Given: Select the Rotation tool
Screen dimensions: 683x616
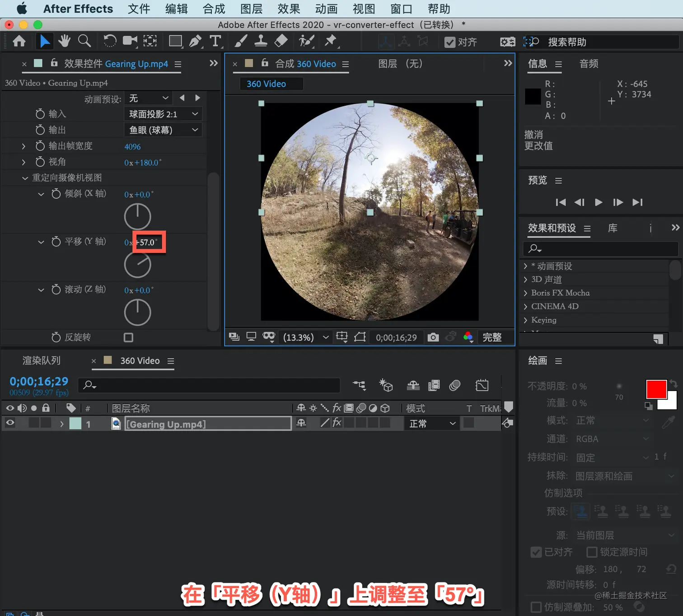Looking at the screenshot, I should (110, 41).
